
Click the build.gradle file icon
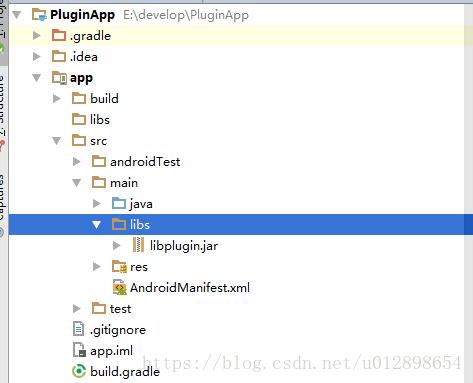pos(79,371)
